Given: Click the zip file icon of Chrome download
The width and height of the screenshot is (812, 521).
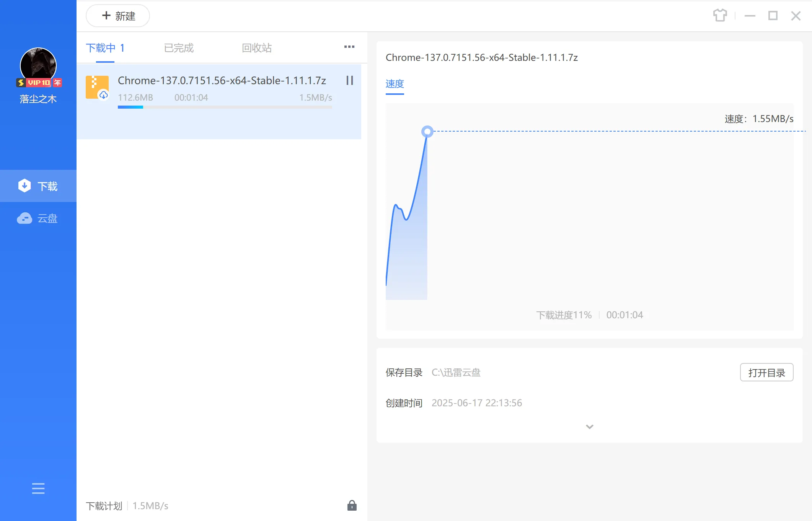Looking at the screenshot, I should [x=97, y=87].
